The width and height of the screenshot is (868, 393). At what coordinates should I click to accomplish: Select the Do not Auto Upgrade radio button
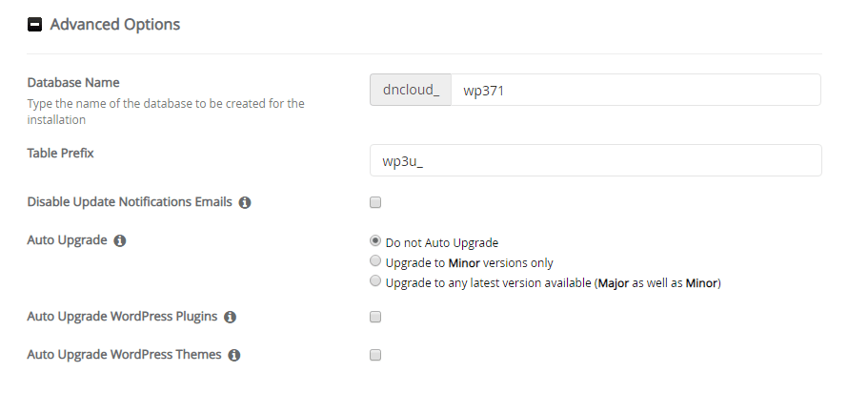tap(375, 240)
